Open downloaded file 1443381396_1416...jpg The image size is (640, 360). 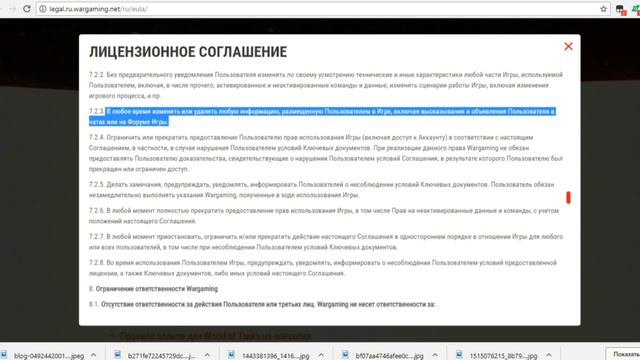[x=276, y=356]
